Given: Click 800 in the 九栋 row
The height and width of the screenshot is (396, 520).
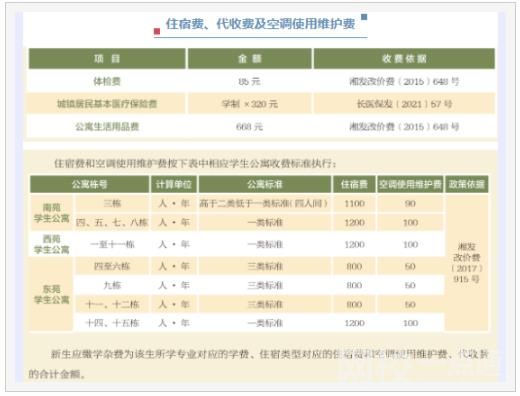Looking at the screenshot, I should [x=354, y=285].
